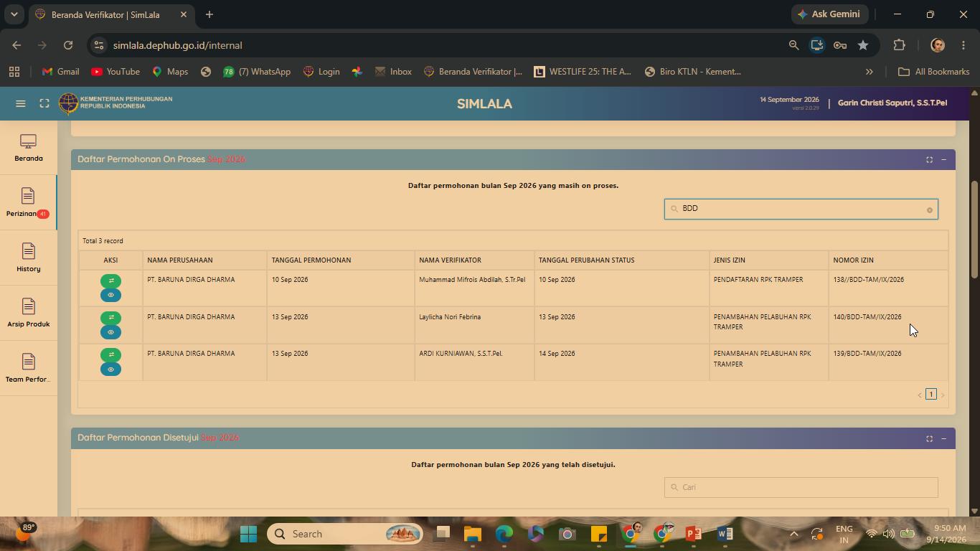Open the Perizinan sidebar item
980x551 pixels.
click(28, 203)
